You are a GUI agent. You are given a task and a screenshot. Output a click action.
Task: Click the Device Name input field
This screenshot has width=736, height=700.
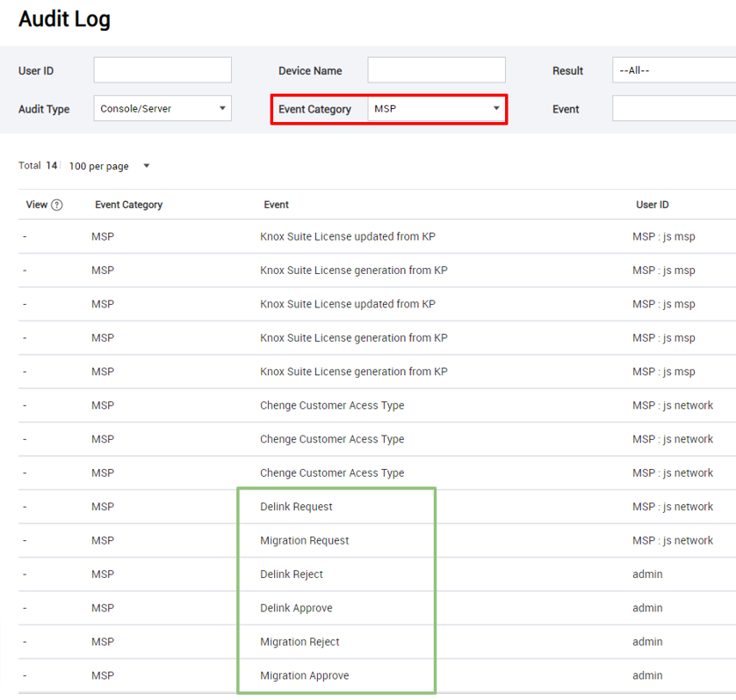(x=436, y=70)
